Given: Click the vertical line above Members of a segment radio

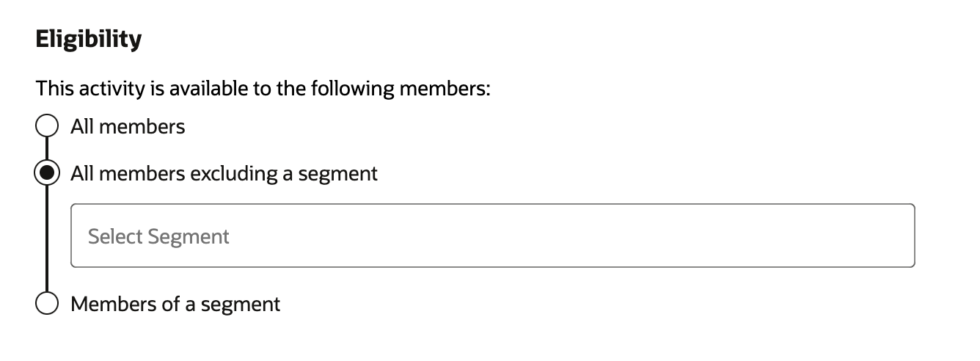Looking at the screenshot, I should tap(47, 242).
